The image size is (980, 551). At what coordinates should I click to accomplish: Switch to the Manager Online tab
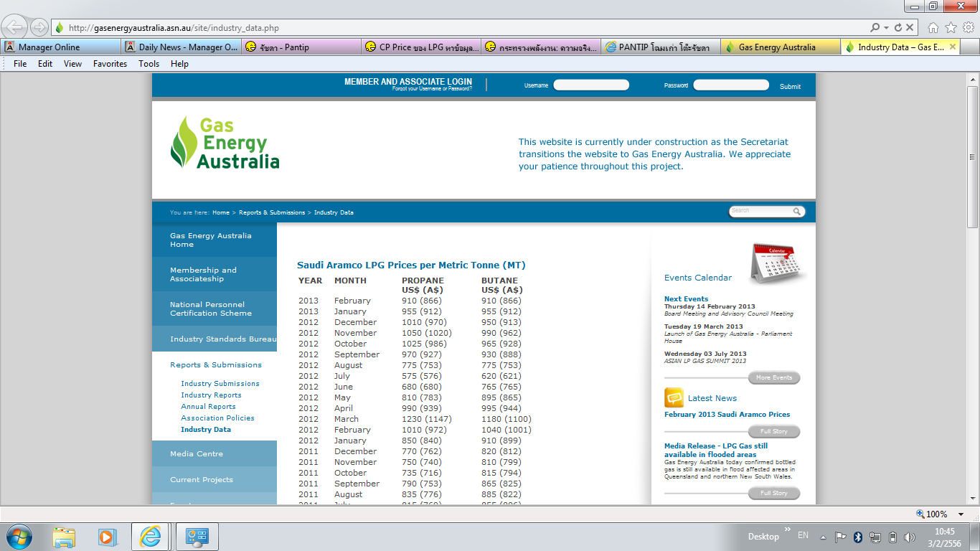tap(60, 47)
